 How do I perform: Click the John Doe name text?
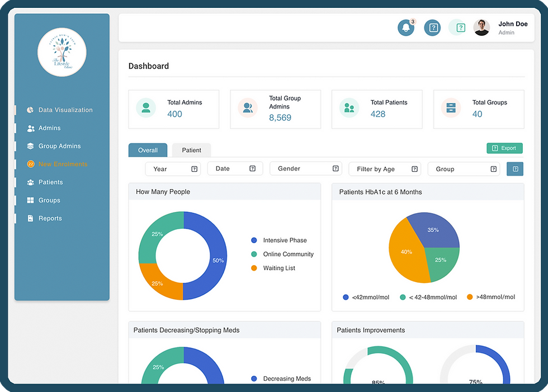513,23
